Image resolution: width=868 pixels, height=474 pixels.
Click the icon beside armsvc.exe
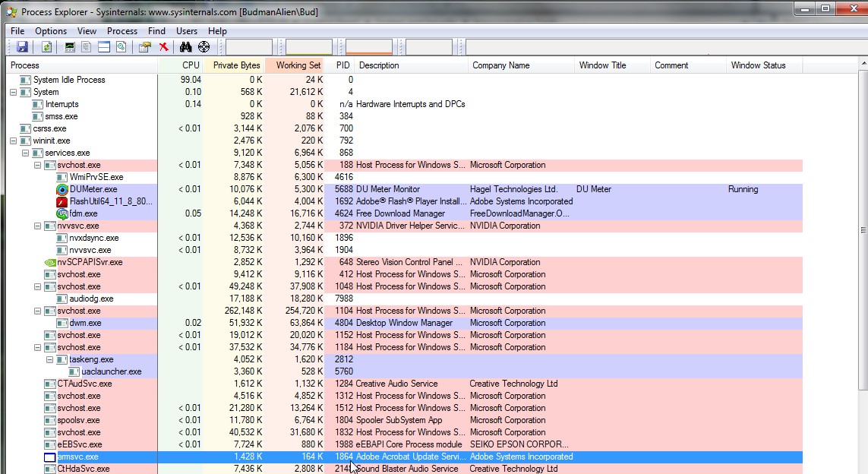tap(50, 457)
